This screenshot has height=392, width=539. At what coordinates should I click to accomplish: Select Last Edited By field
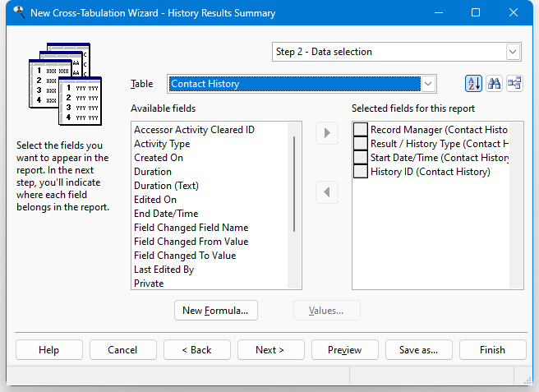point(164,270)
